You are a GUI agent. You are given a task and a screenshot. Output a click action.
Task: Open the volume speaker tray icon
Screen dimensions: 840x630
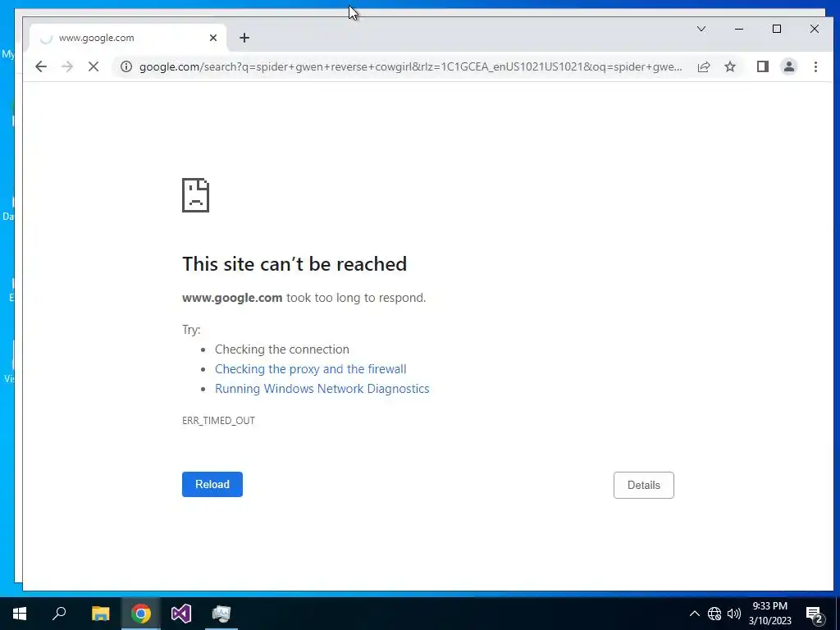[x=734, y=614]
